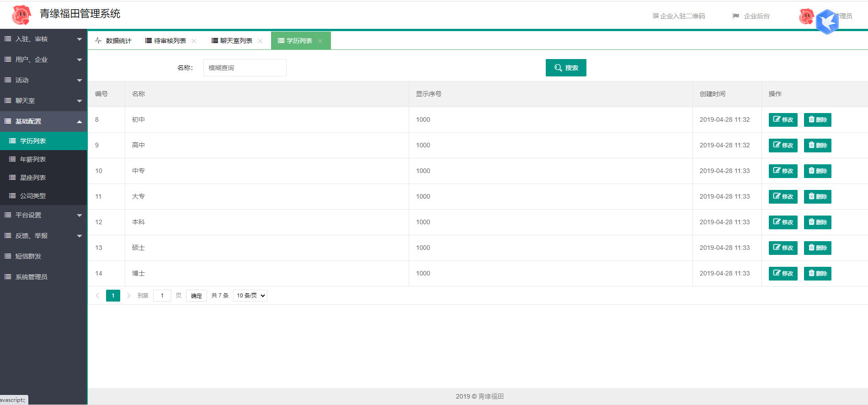Viewport: 868px width, 405px height.
Task: Click the list icon next to 系统管理员
Action: (x=8, y=277)
